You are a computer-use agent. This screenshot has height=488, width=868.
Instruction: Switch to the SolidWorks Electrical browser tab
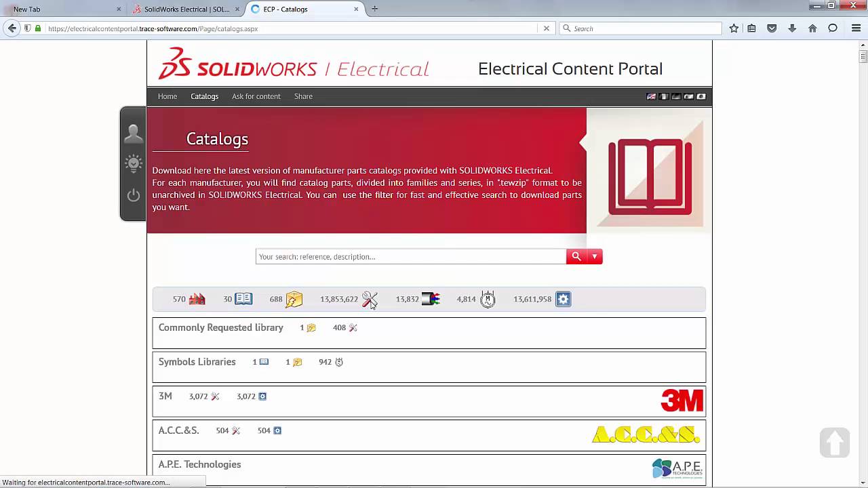(x=185, y=9)
